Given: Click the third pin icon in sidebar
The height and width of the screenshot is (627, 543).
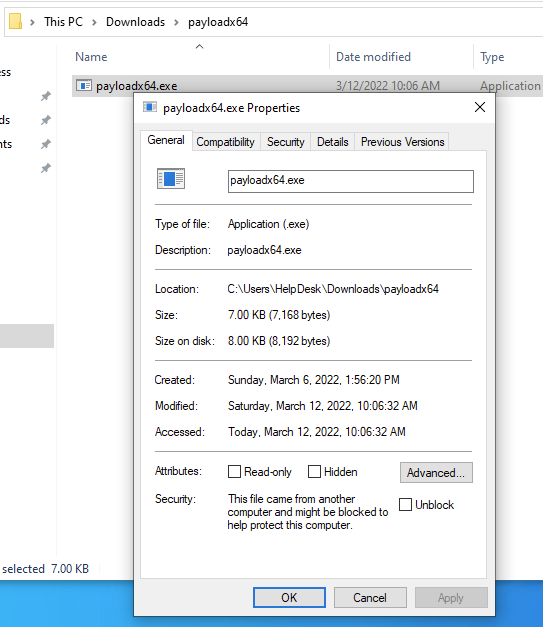Looking at the screenshot, I should 46,144.
